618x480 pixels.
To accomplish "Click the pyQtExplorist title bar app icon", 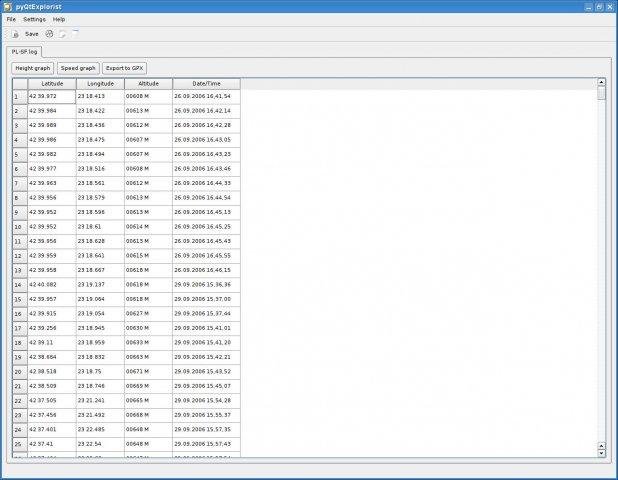I will click(x=7, y=7).
